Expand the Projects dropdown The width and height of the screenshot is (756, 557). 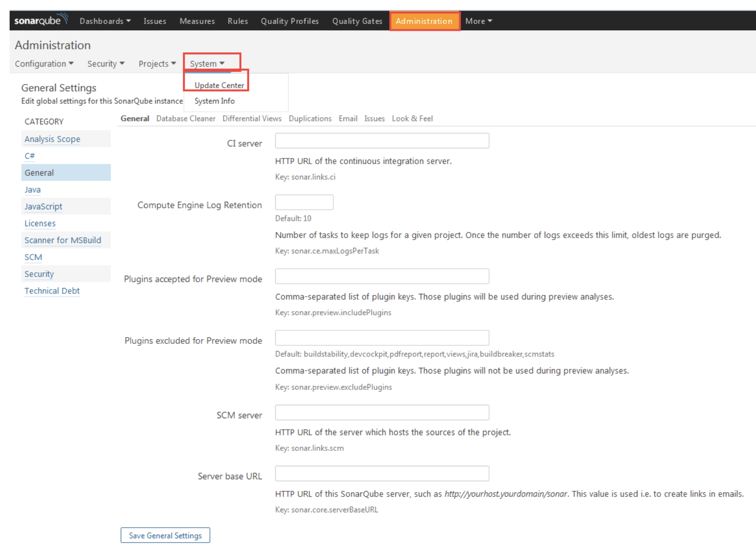(x=157, y=64)
